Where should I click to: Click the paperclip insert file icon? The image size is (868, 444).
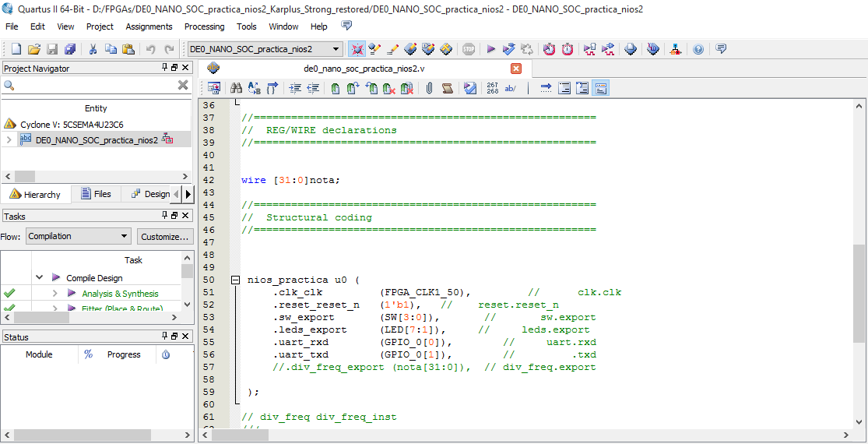click(429, 88)
